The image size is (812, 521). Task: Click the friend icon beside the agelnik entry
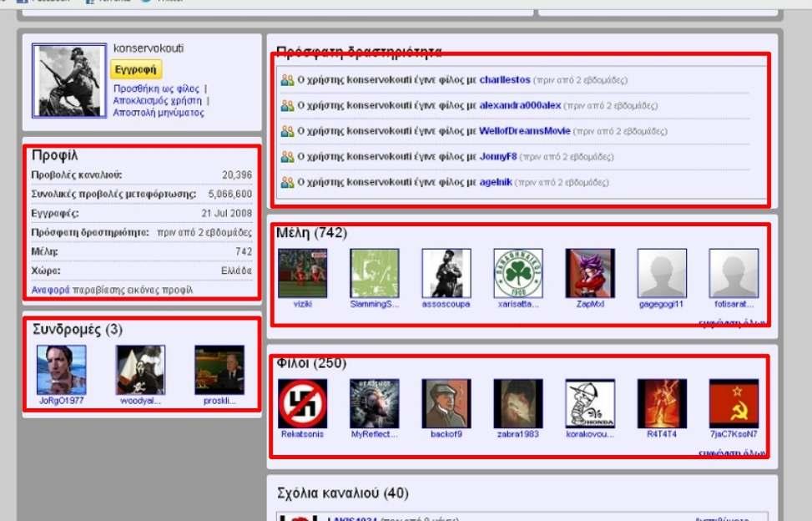(x=287, y=182)
